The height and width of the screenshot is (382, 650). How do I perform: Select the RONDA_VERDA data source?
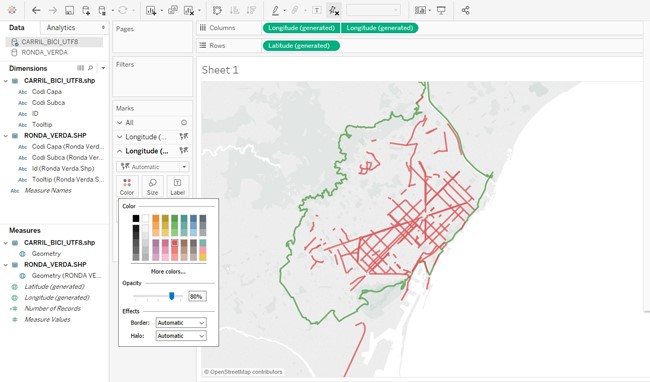point(44,53)
